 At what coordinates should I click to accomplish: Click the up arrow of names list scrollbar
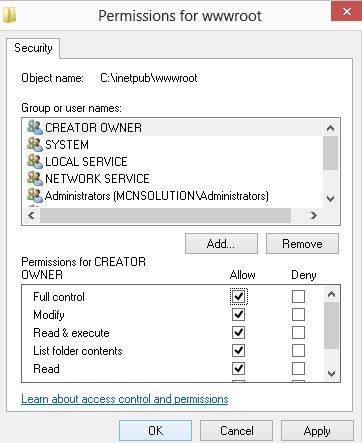330,128
